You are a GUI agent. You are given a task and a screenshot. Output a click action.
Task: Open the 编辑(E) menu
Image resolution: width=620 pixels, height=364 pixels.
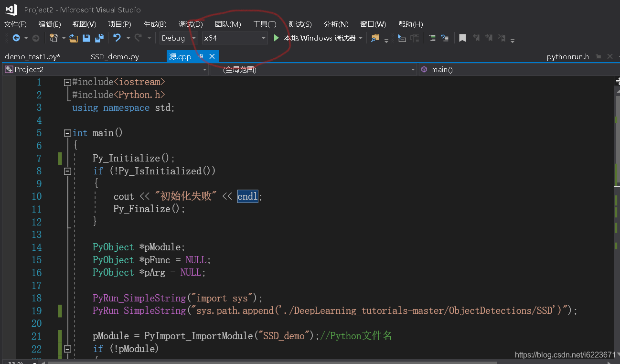point(50,24)
